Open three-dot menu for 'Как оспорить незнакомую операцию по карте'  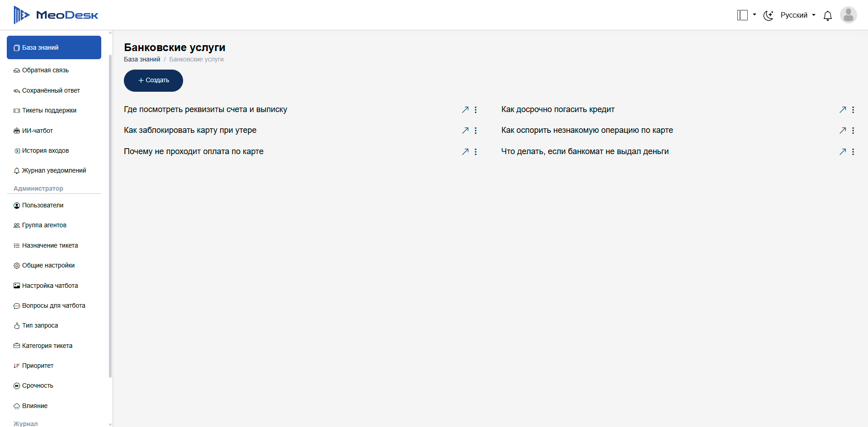(853, 131)
